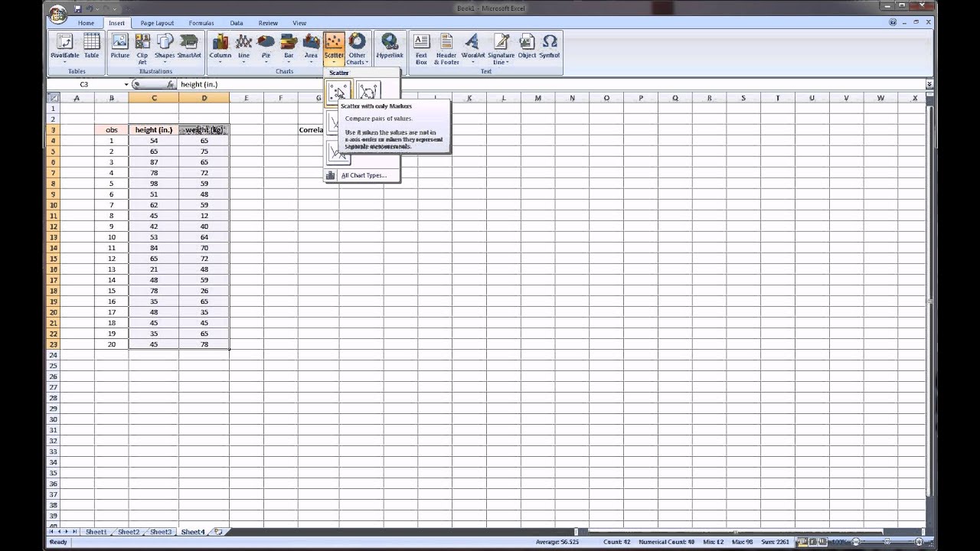Click the Insert Function fx button

pos(170,84)
